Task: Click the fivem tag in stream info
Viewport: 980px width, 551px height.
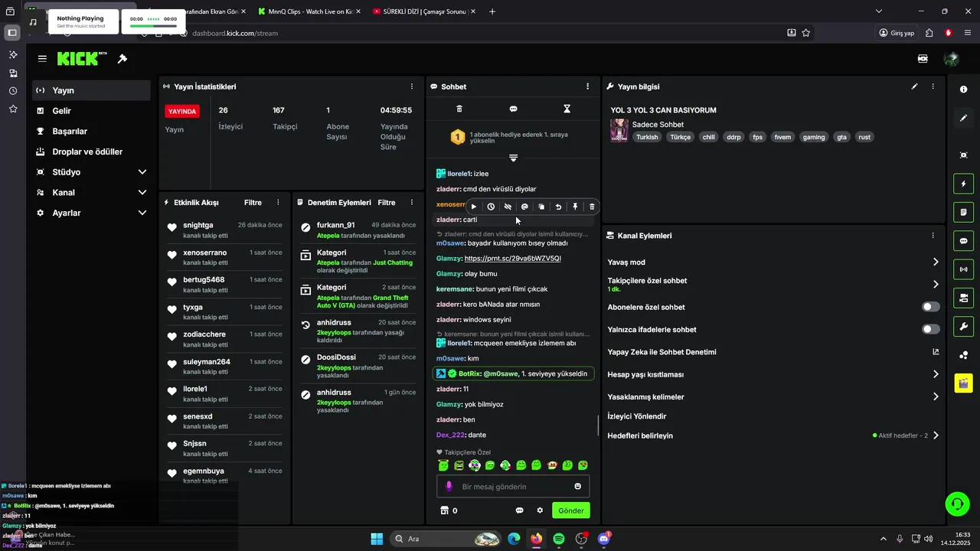Action: click(782, 137)
